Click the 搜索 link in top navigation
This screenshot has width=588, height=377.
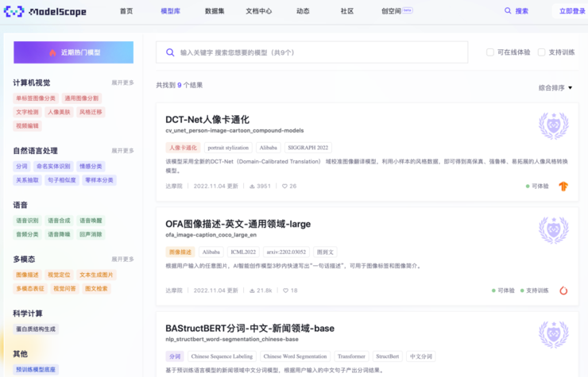[x=521, y=11]
